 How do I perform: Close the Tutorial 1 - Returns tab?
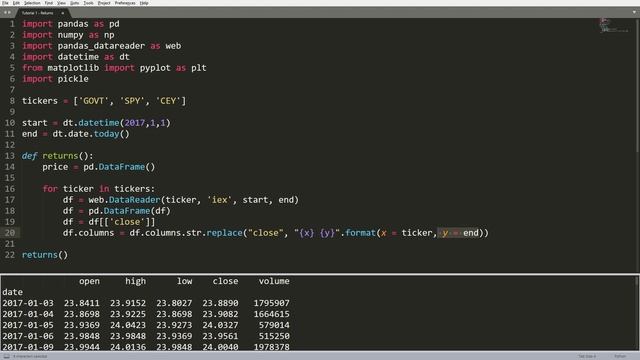click(62, 13)
